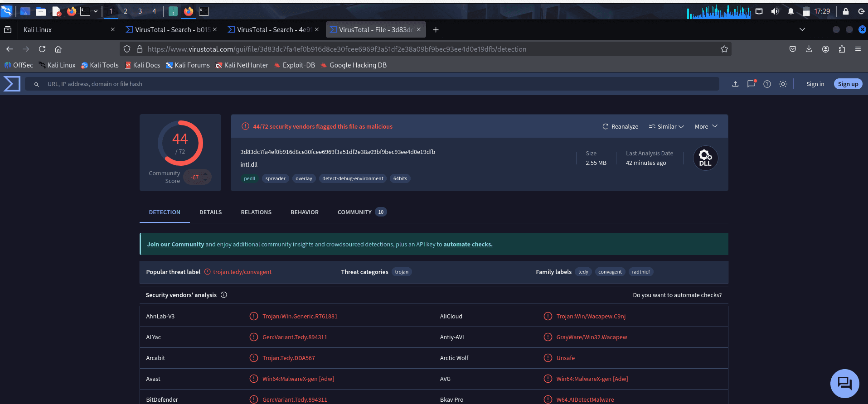Click the VirusTotal logo
Viewport: 868px width, 404px height.
(12, 84)
